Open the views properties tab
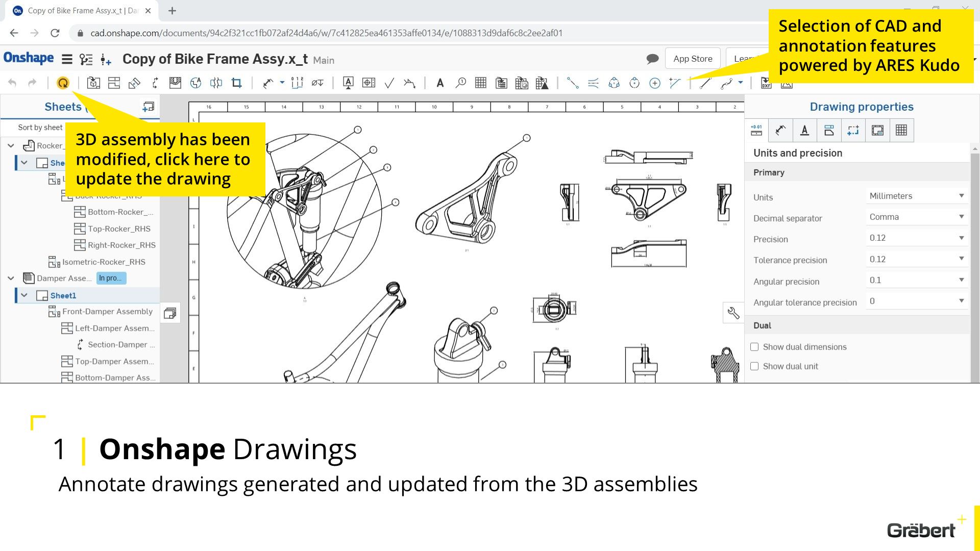The image size is (980, 551). (x=829, y=130)
